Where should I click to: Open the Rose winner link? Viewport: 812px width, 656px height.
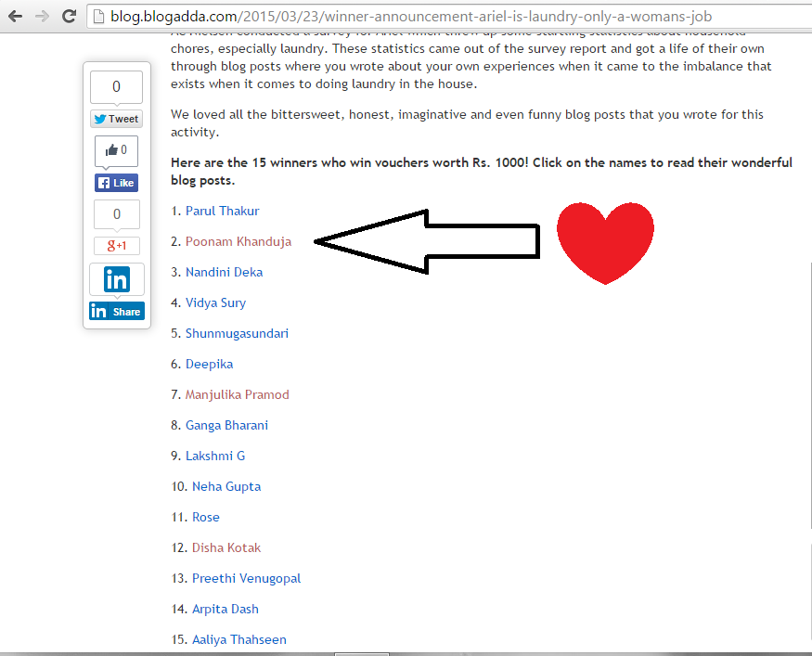206,517
